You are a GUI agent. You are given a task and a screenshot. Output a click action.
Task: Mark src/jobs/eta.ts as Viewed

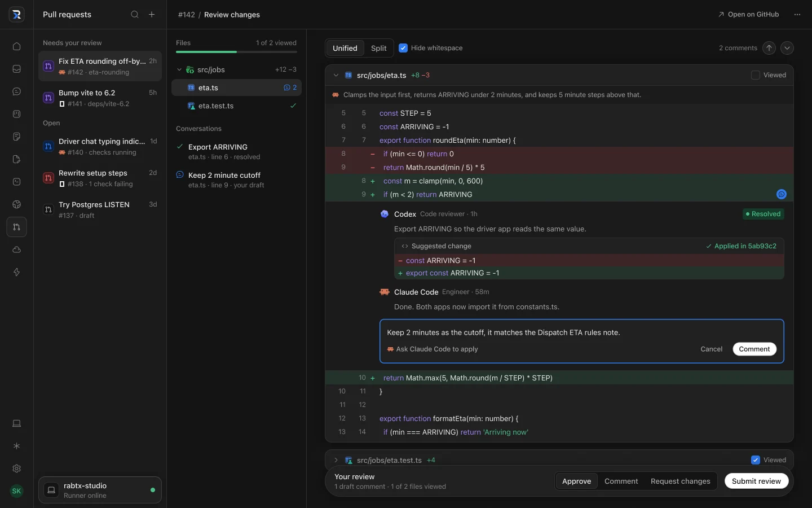pos(756,75)
